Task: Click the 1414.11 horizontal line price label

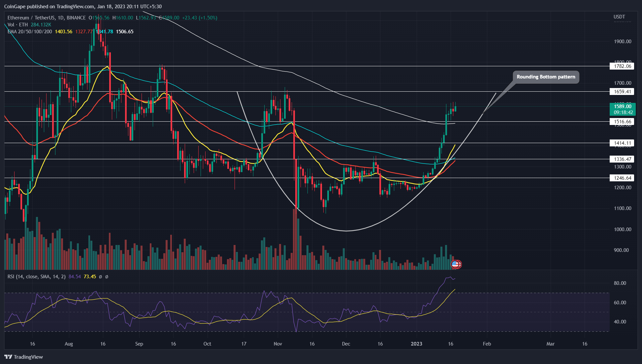Action: 622,143
